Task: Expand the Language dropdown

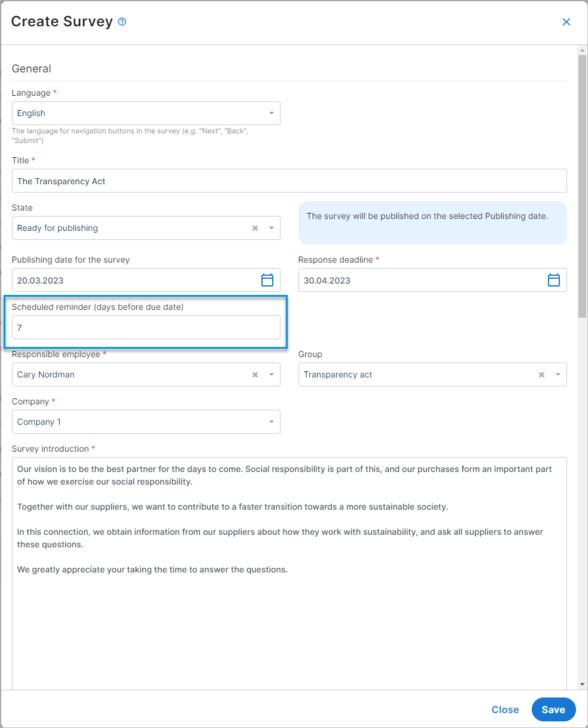Action: 146,113
